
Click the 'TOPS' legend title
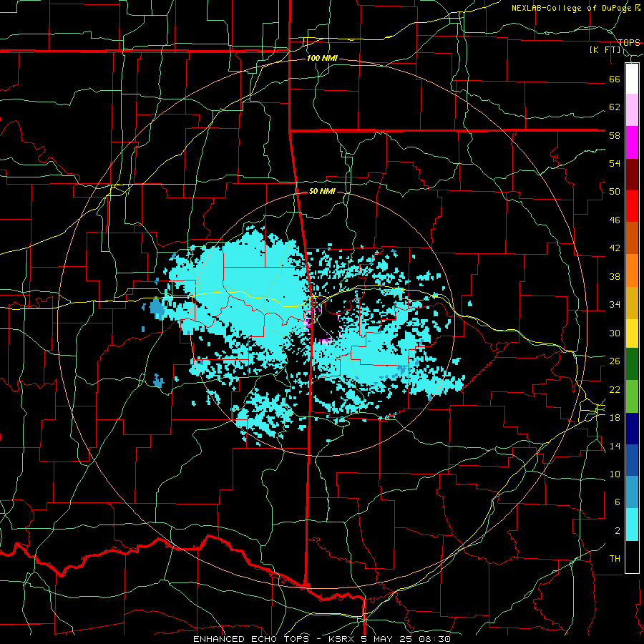click(629, 42)
